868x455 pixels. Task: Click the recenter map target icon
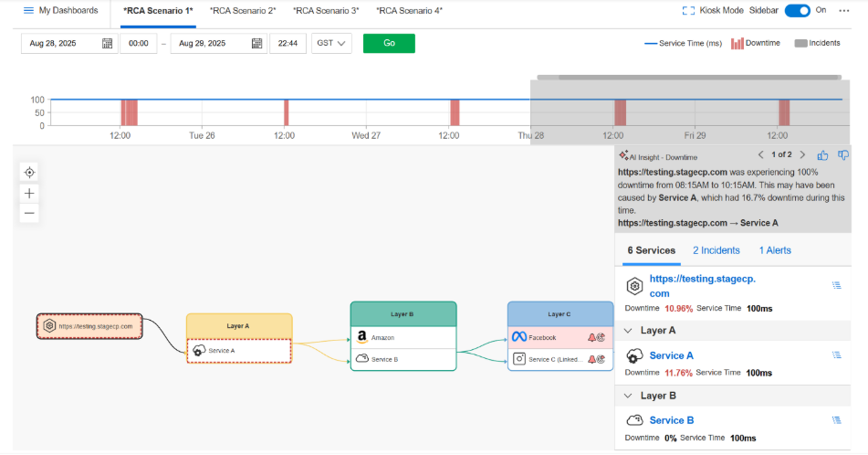(x=29, y=173)
